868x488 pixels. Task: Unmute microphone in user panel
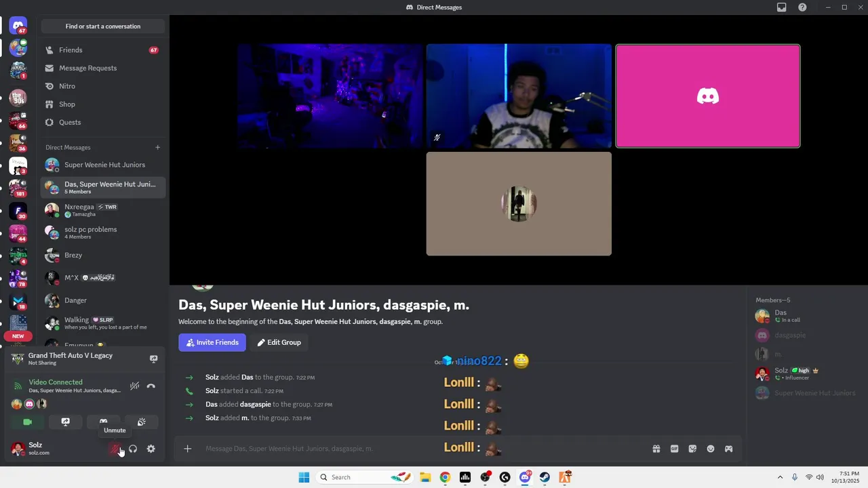tap(115, 449)
